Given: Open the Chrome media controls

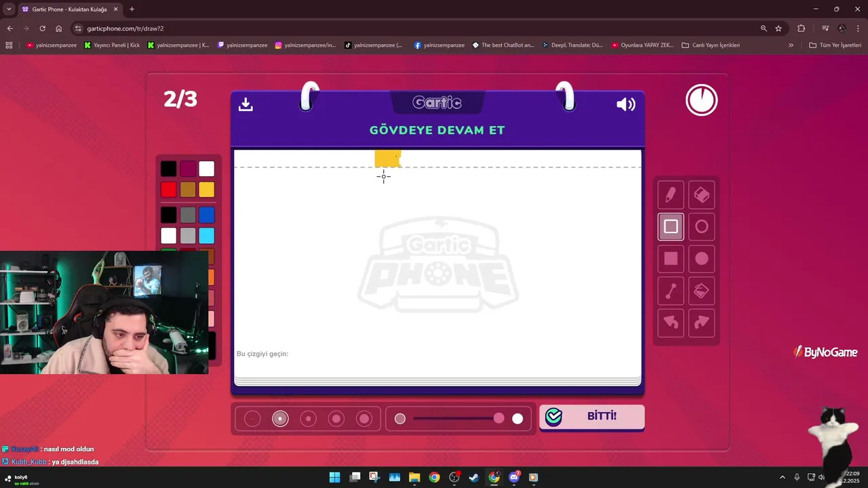Looking at the screenshot, I should 825,28.
